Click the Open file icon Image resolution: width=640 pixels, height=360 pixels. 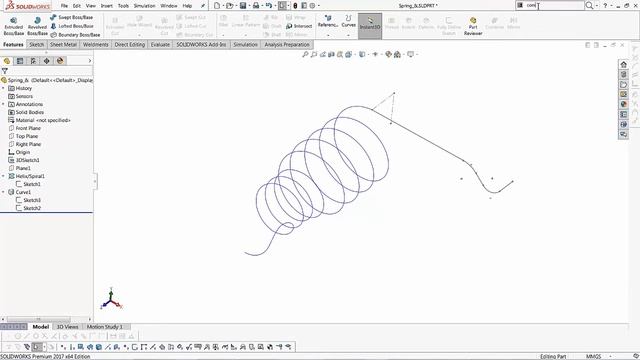(x=230, y=6)
